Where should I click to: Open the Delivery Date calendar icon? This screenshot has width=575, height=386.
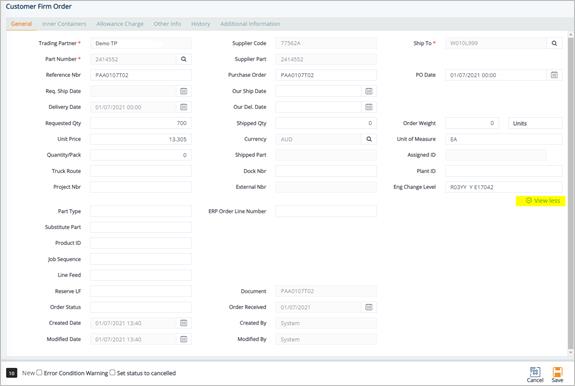pyautogui.click(x=183, y=107)
